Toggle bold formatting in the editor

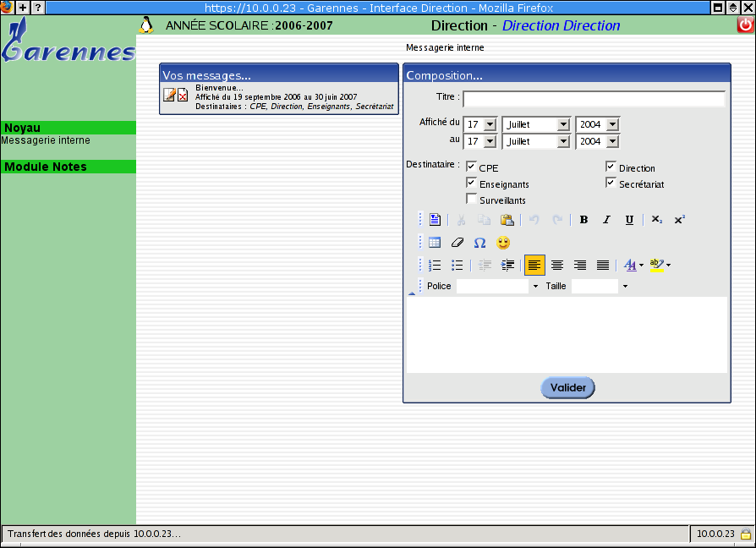click(x=583, y=220)
